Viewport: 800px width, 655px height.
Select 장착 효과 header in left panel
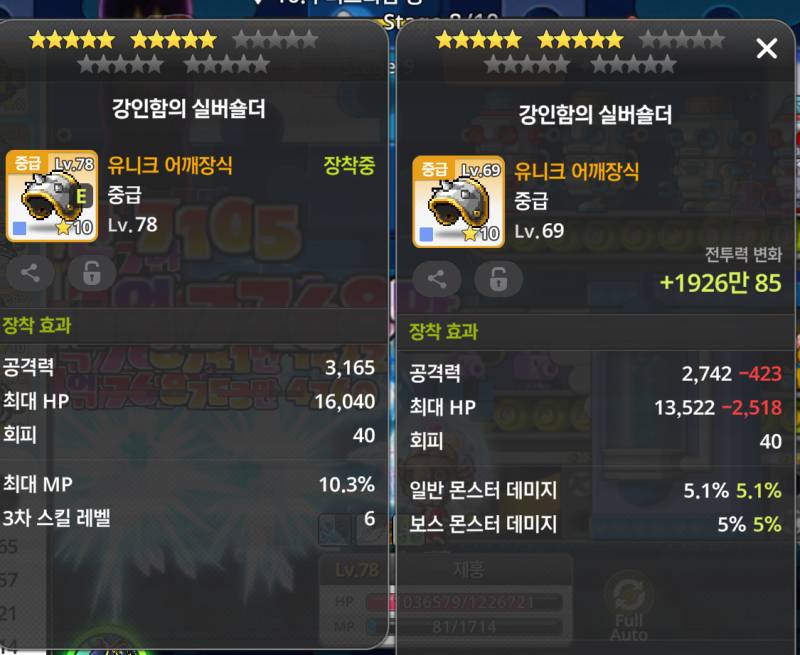(36, 325)
